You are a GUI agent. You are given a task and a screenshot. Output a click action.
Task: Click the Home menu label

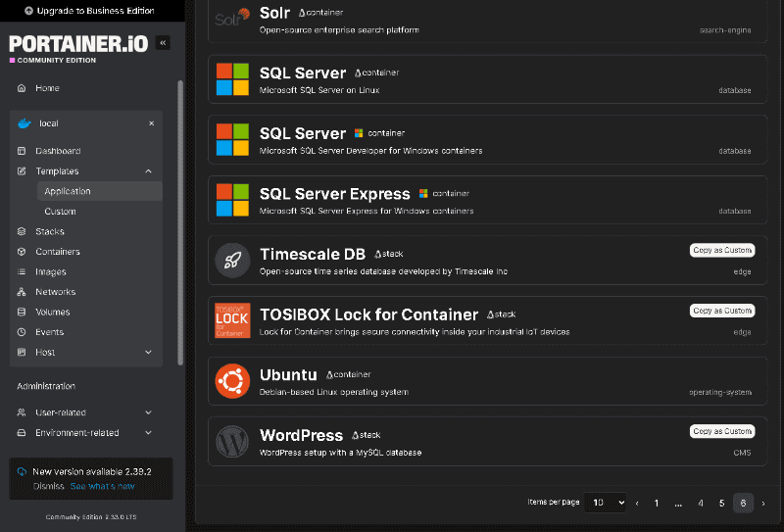click(47, 88)
